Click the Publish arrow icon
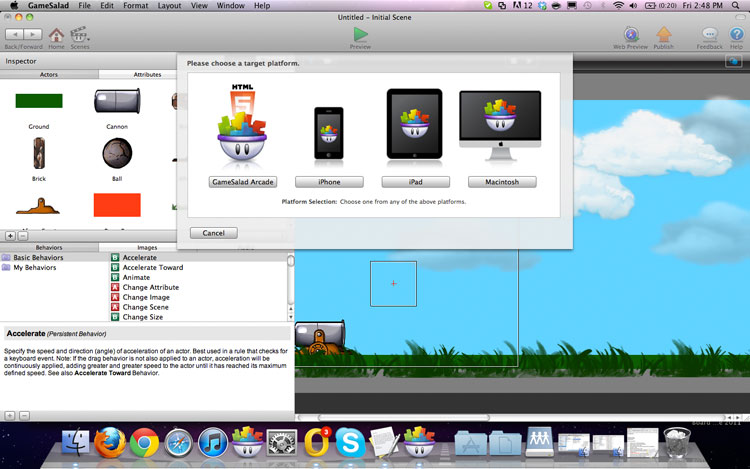This screenshot has height=469, width=750. point(664,35)
